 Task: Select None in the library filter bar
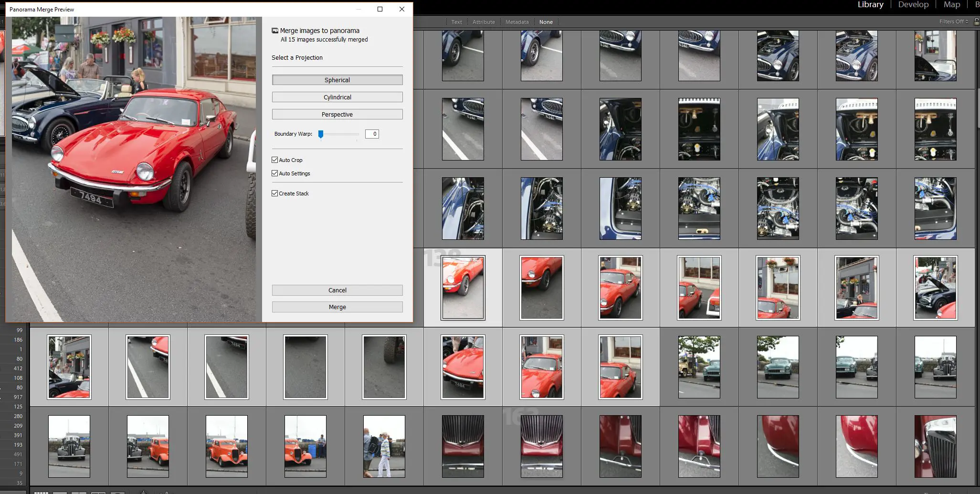546,22
